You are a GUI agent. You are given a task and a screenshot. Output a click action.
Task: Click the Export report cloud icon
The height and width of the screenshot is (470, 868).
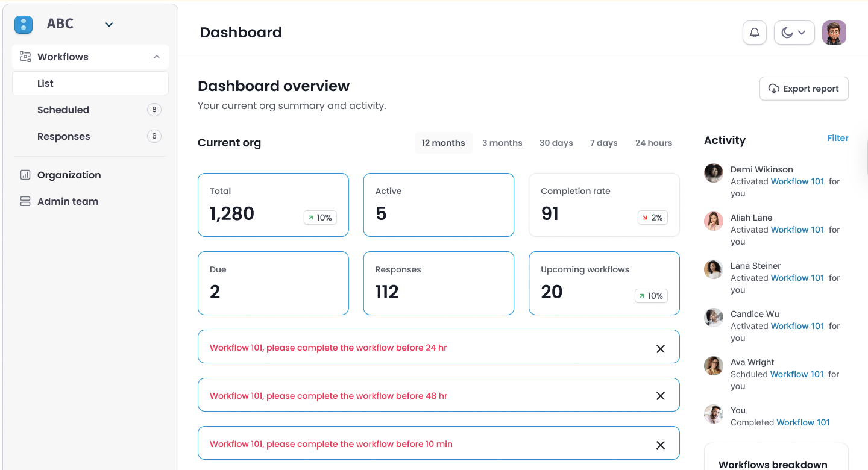pos(773,88)
